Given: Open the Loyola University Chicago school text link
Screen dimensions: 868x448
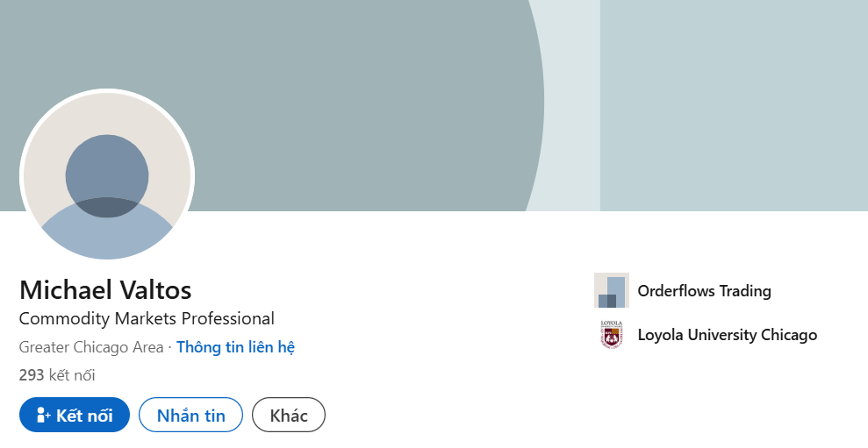Looking at the screenshot, I should coord(728,335).
